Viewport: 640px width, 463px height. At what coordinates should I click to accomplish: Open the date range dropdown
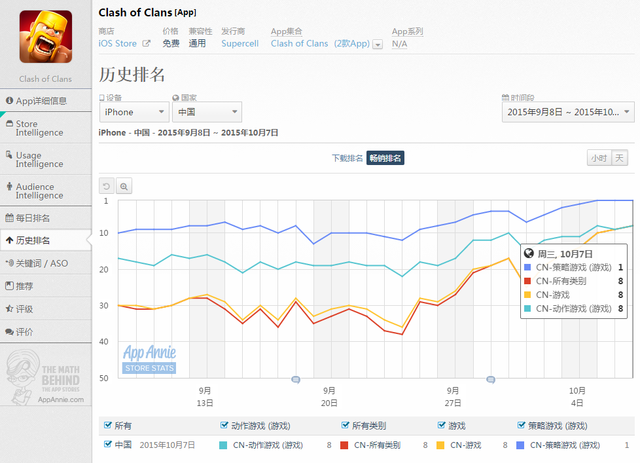coord(568,112)
